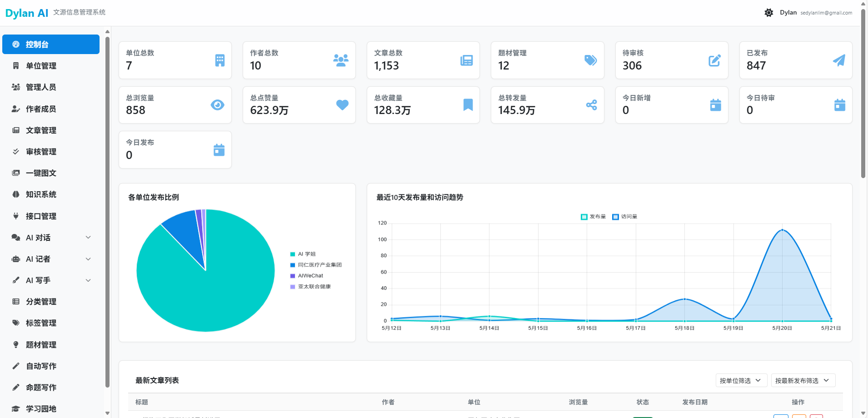This screenshot has width=868, height=418.
Task: Click the heart icon on 总点赞量 card
Action: point(342,105)
